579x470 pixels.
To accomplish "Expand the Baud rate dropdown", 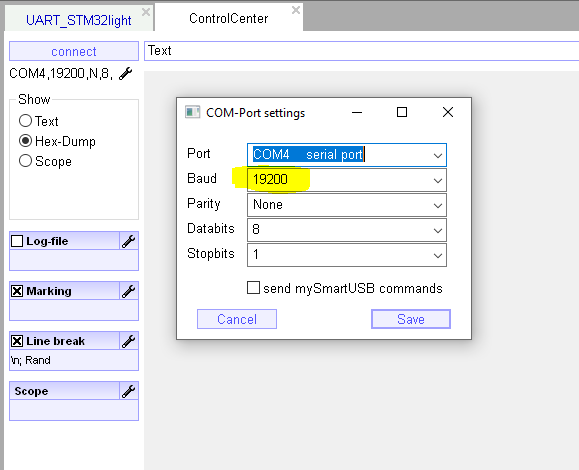I will [438, 180].
